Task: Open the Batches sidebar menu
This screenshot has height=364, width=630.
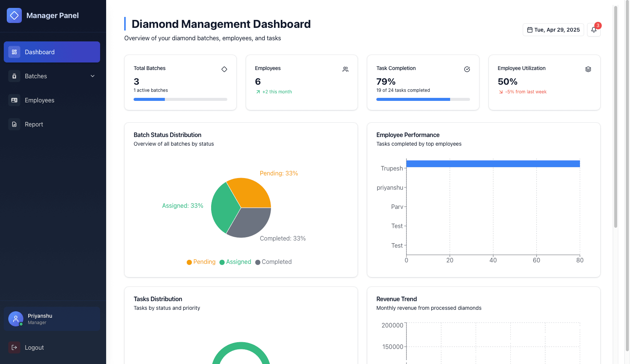Action: [x=52, y=76]
